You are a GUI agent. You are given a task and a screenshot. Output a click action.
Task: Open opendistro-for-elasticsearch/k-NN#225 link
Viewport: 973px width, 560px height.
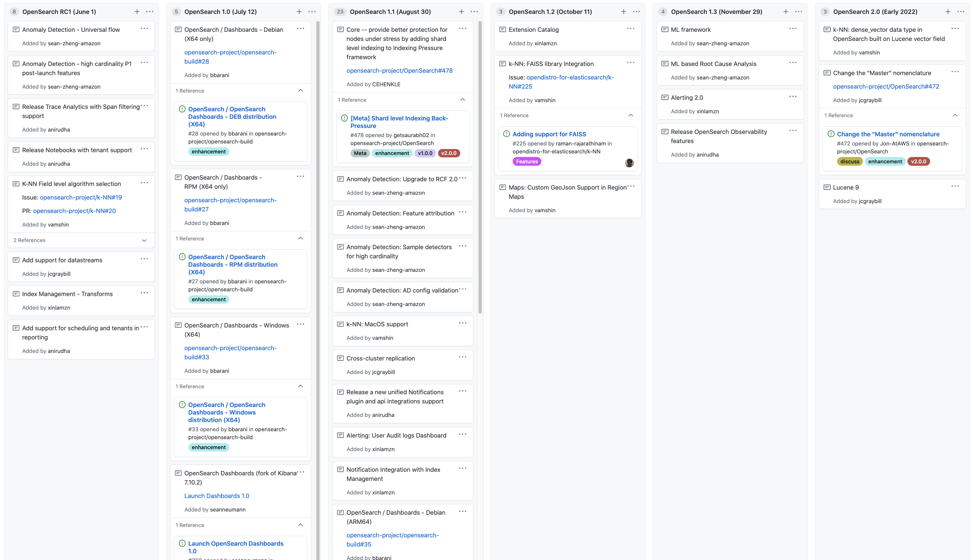pos(561,82)
